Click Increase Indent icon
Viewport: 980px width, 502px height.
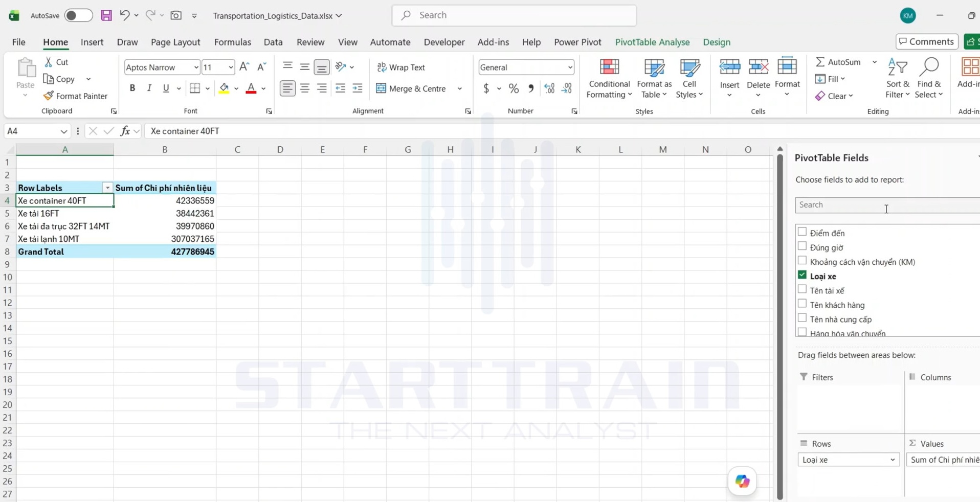[x=358, y=88]
